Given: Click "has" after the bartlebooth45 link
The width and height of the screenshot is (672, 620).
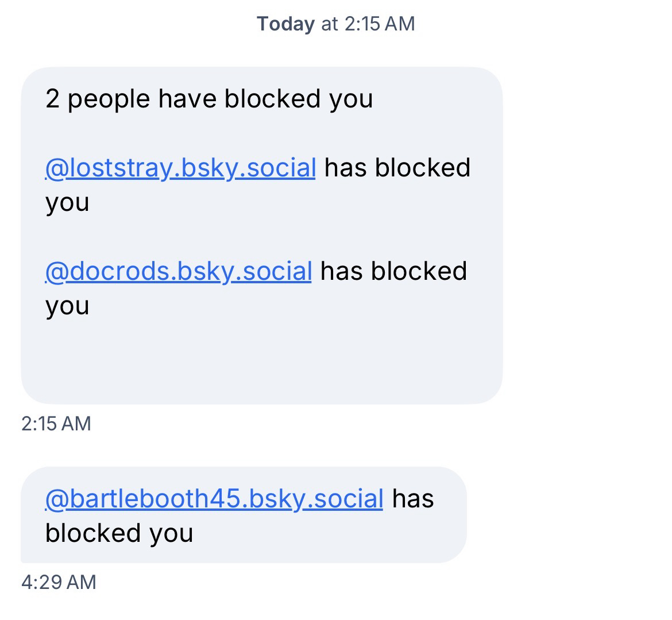Looking at the screenshot, I should pos(413,499).
